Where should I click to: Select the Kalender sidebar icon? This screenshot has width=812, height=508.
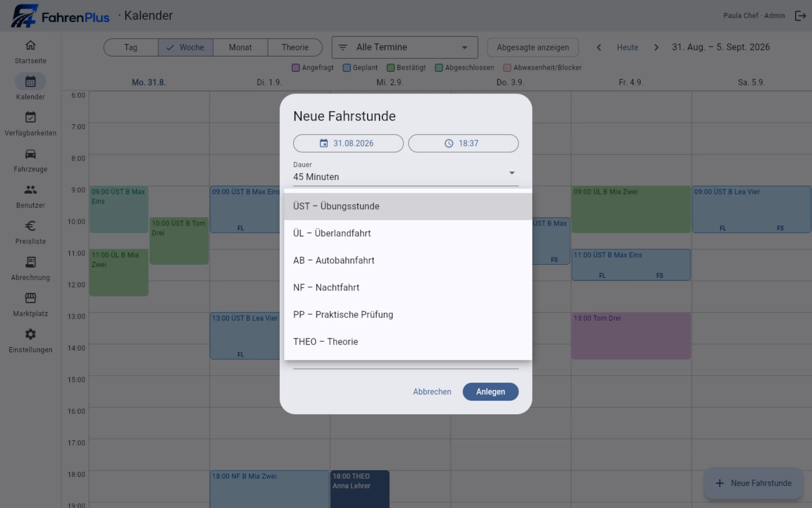point(30,81)
